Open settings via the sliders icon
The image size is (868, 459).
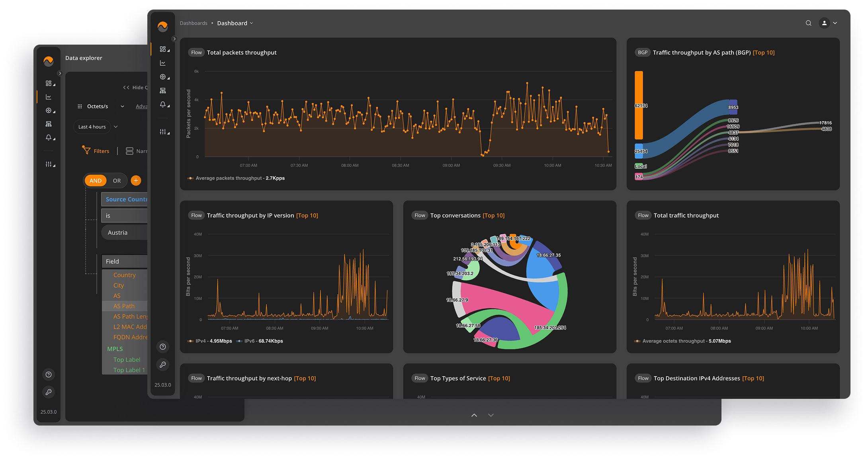point(163,131)
